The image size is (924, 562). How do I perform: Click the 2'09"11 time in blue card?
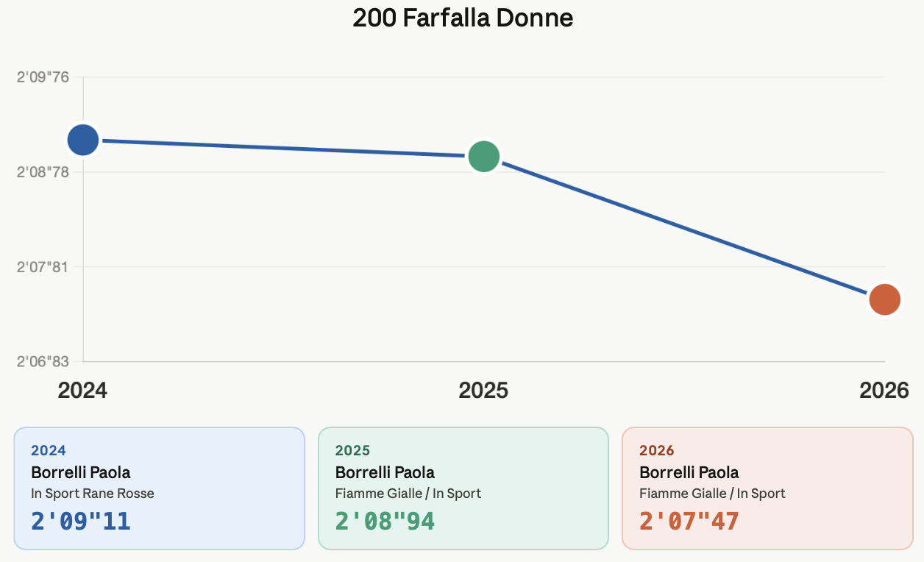click(x=81, y=521)
